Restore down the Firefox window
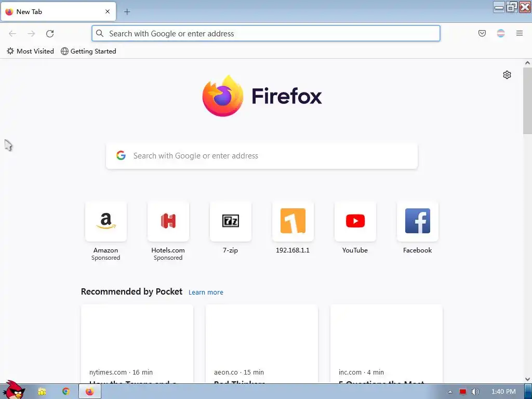Viewport: 532px width, 399px height. 512,7
